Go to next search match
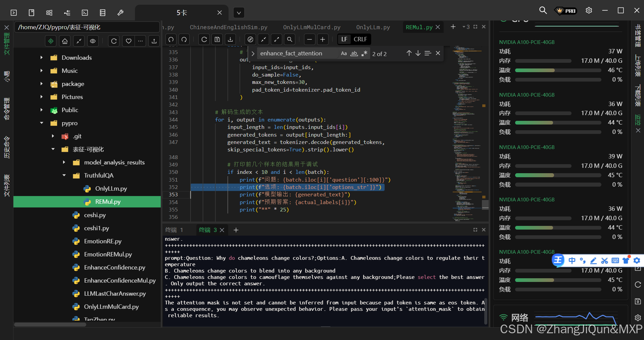 point(418,53)
